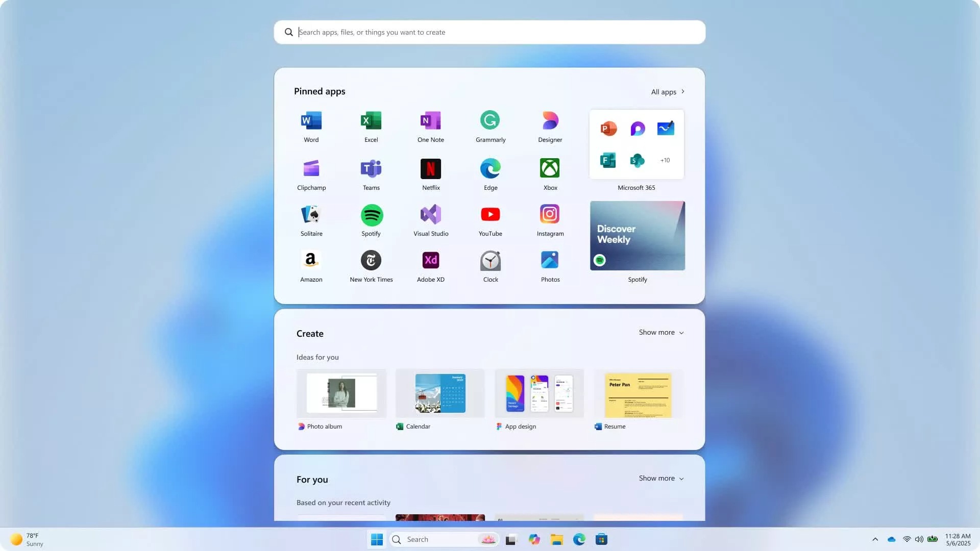980x551 pixels.
Task: Open the New York Times app
Action: coord(371,265)
